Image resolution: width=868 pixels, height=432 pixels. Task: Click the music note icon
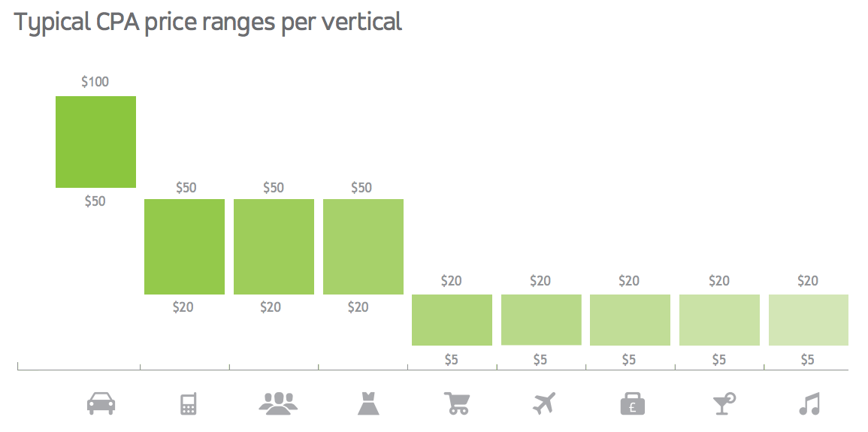[809, 404]
